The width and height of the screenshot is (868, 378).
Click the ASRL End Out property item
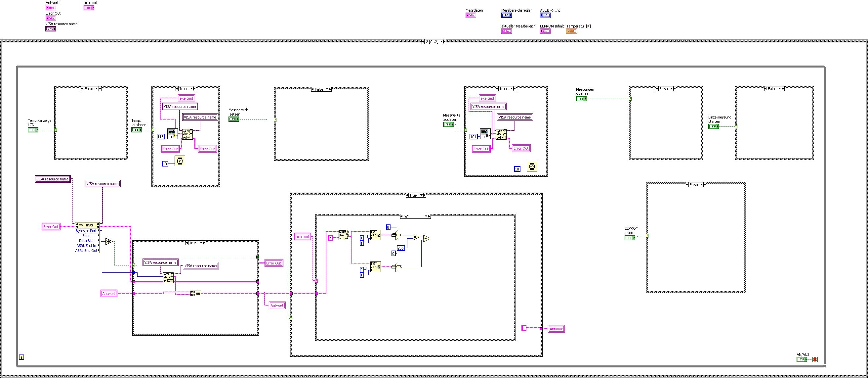(86, 251)
